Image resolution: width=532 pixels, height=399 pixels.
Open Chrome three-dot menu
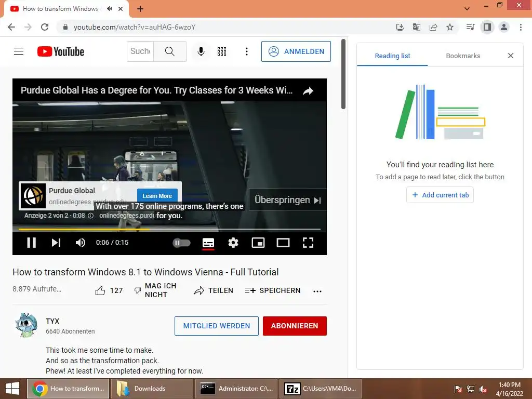click(521, 27)
